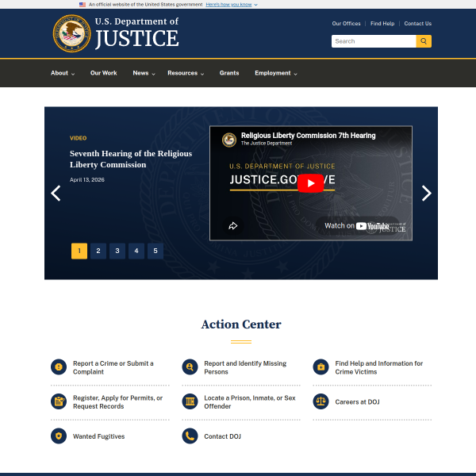The width and height of the screenshot is (476, 476).
Task: Open Seventh Hearing of Religious Liberty Commission headline
Action: tap(131, 159)
